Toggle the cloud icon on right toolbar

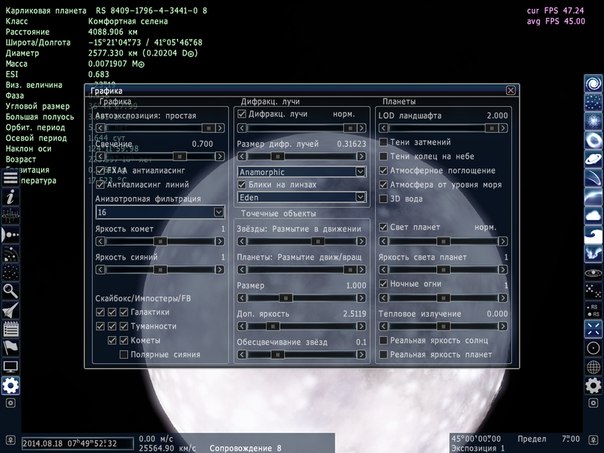point(593,216)
